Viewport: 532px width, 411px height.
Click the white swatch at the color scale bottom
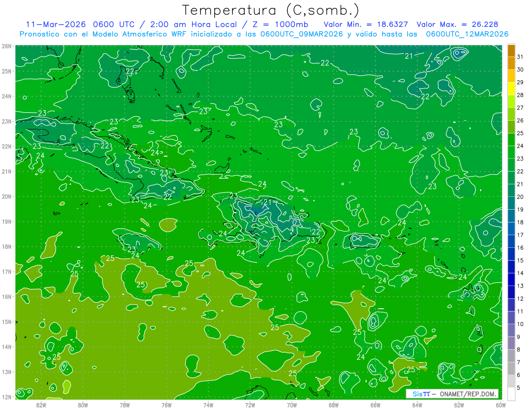click(x=511, y=394)
